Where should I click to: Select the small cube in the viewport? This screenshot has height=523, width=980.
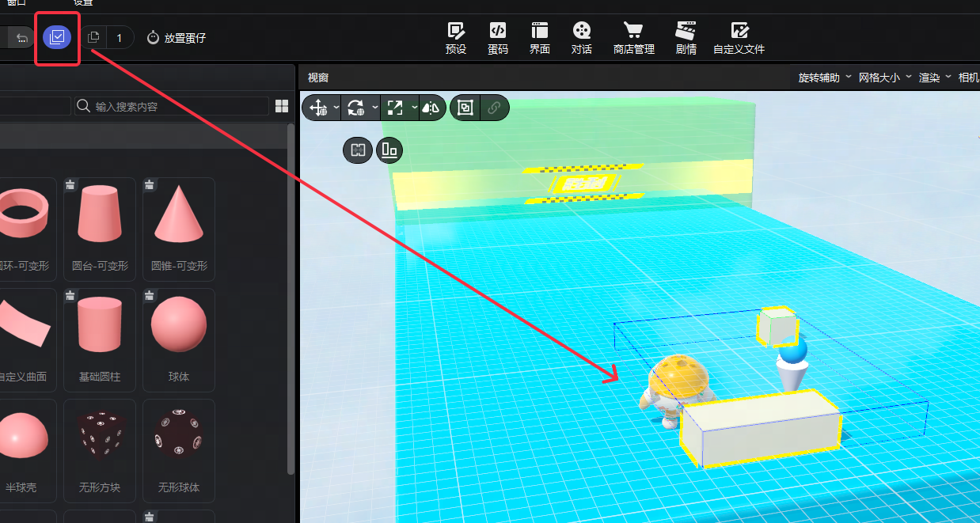click(777, 325)
